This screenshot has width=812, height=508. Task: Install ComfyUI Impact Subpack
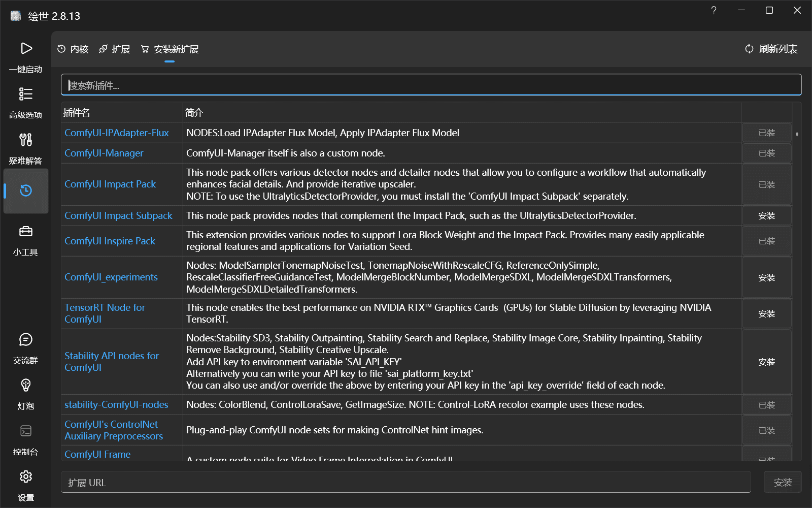(x=766, y=216)
